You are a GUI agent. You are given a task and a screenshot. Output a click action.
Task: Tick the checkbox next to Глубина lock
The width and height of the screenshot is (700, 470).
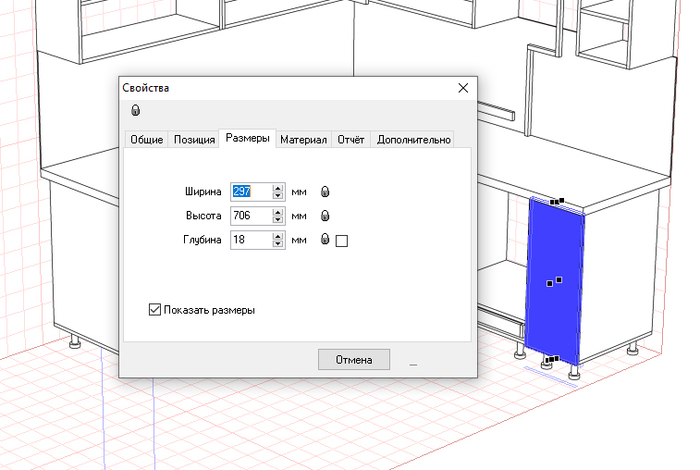(342, 240)
